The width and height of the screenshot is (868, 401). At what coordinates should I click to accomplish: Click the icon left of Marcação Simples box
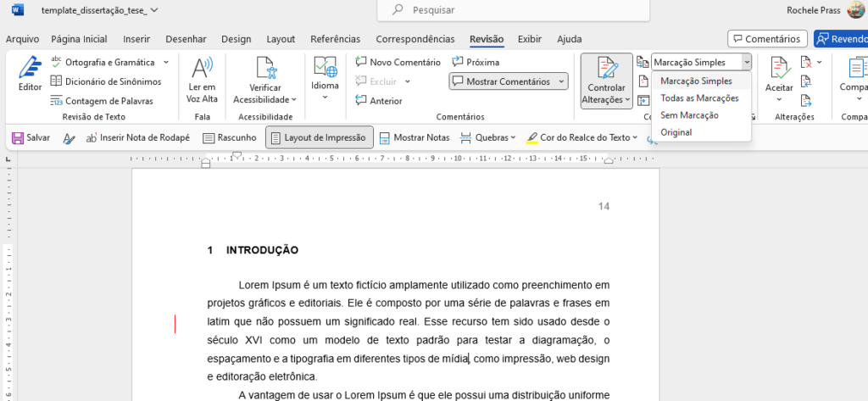(x=643, y=62)
